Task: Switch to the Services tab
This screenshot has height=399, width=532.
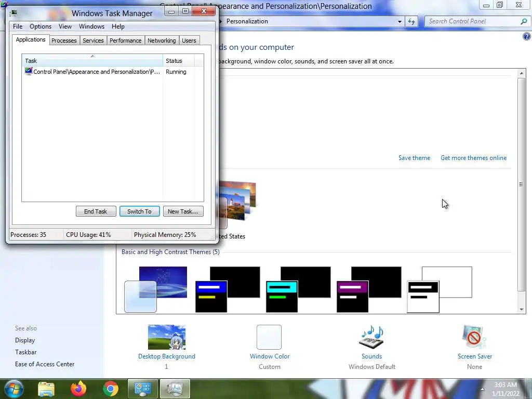Action: [x=94, y=41]
